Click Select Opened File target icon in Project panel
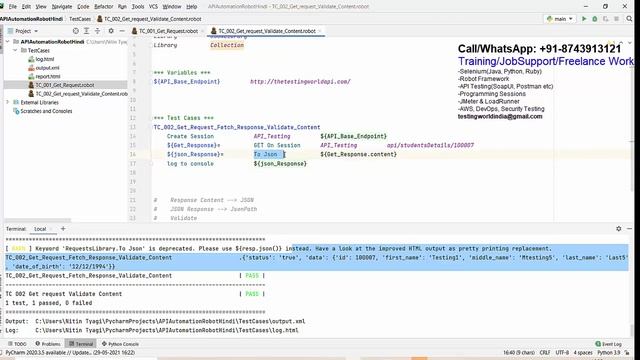640x360 pixels. (76, 31)
